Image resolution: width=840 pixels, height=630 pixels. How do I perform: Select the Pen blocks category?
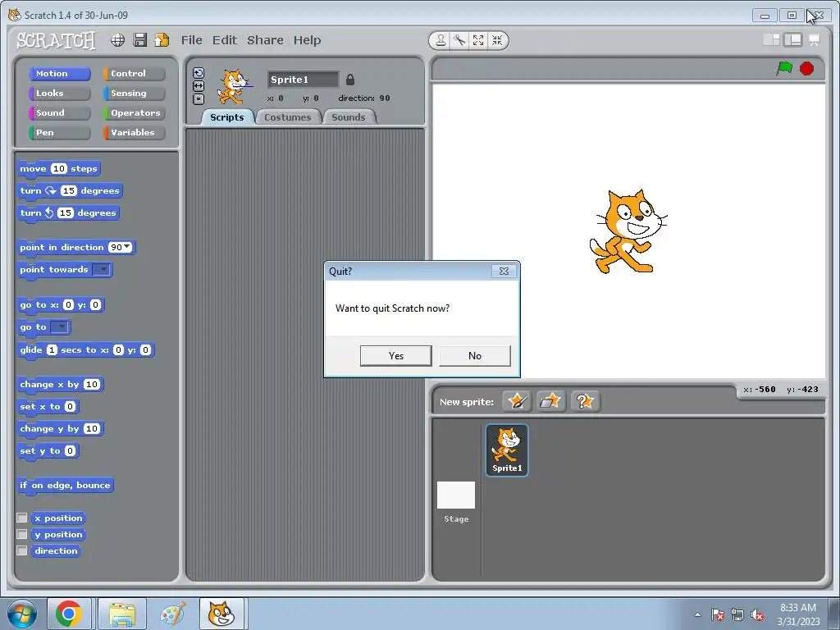point(59,133)
